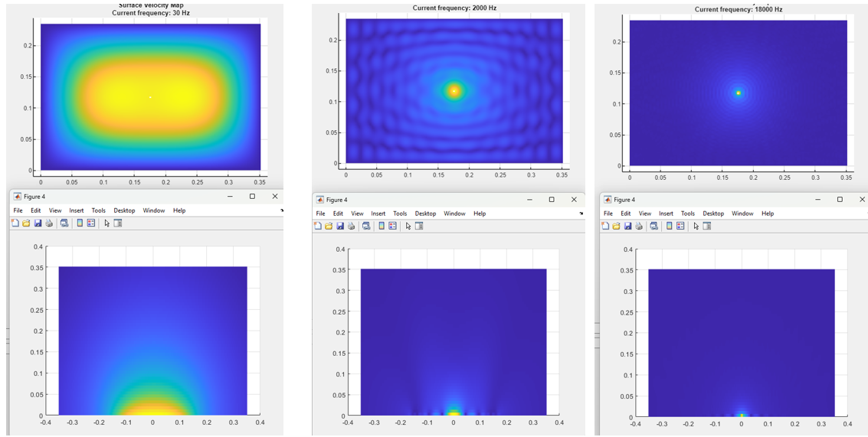This screenshot has height=437, width=868.
Task: Open Edit menu in left Figure 4 window
Action: coord(35,210)
